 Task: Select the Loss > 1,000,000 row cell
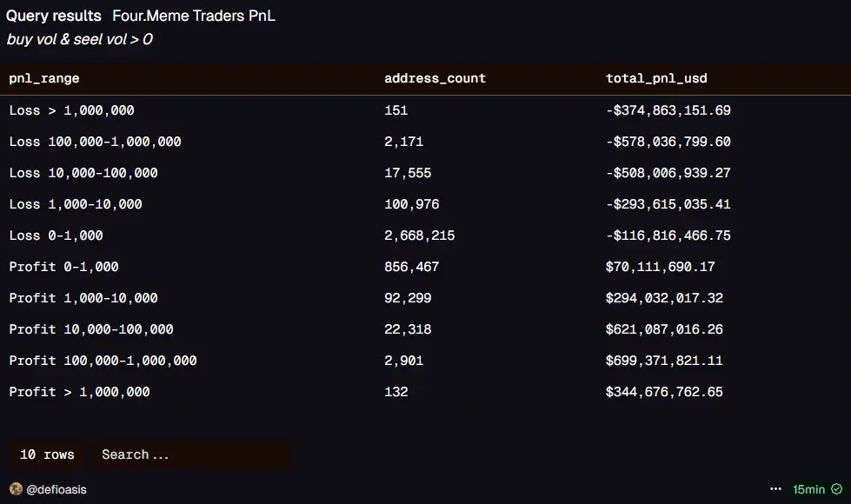click(71, 110)
